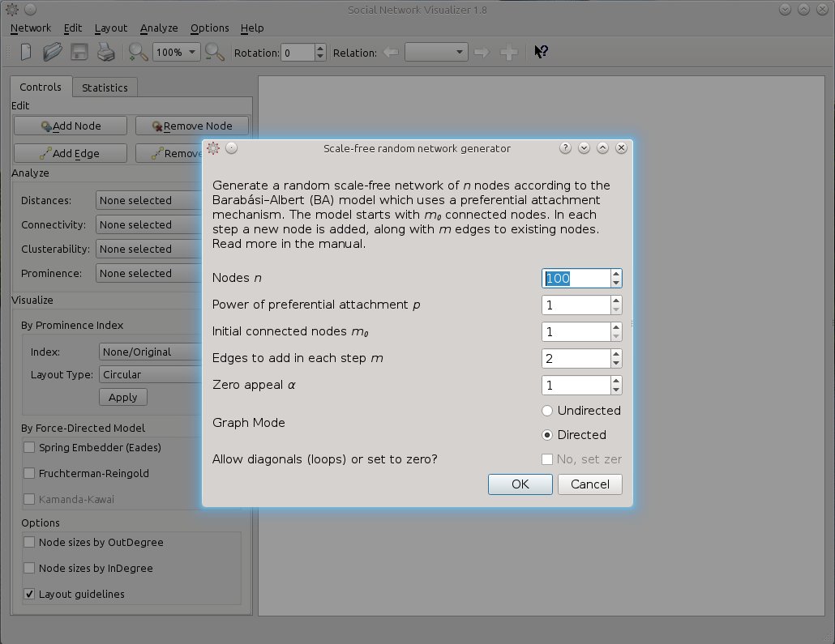Open the Relation combo box
This screenshot has width=835, height=644.
click(x=436, y=52)
